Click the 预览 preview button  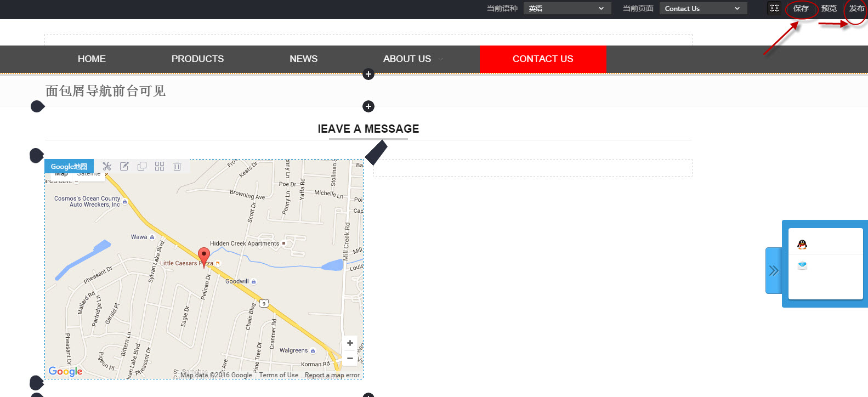tap(829, 8)
